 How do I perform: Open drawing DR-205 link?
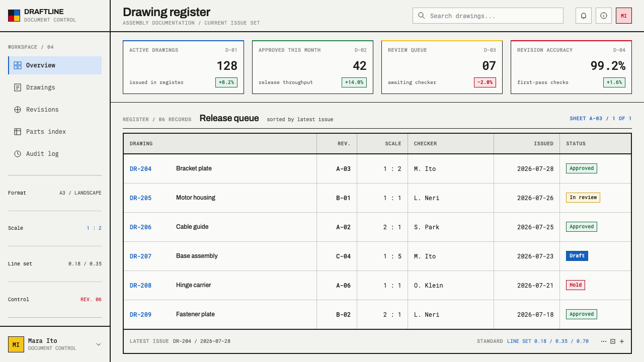(x=140, y=198)
